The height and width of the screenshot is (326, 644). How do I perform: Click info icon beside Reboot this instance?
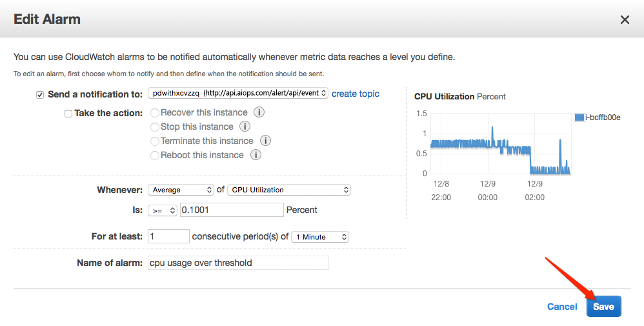coord(256,155)
